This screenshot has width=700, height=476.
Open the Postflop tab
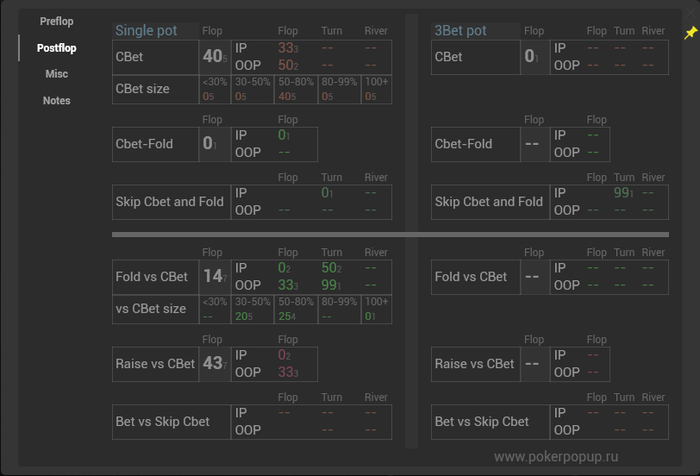click(x=57, y=48)
